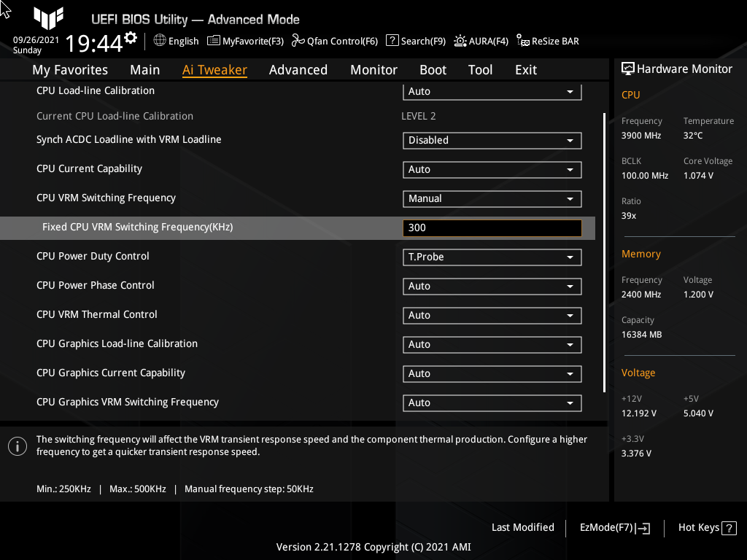747x560 pixels.
Task: Switch to EzMode via the EzMode(F7) button
Action: pyautogui.click(x=614, y=527)
